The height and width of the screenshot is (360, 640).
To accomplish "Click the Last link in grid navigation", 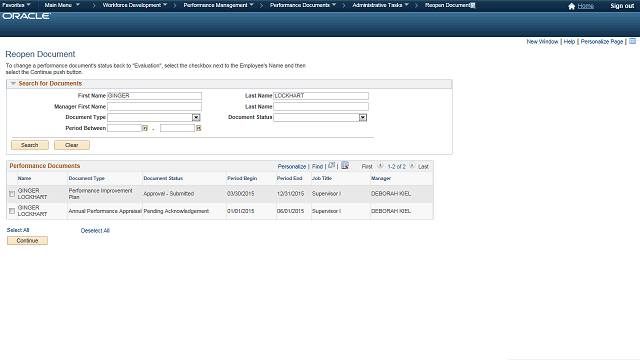I will pyautogui.click(x=423, y=167).
